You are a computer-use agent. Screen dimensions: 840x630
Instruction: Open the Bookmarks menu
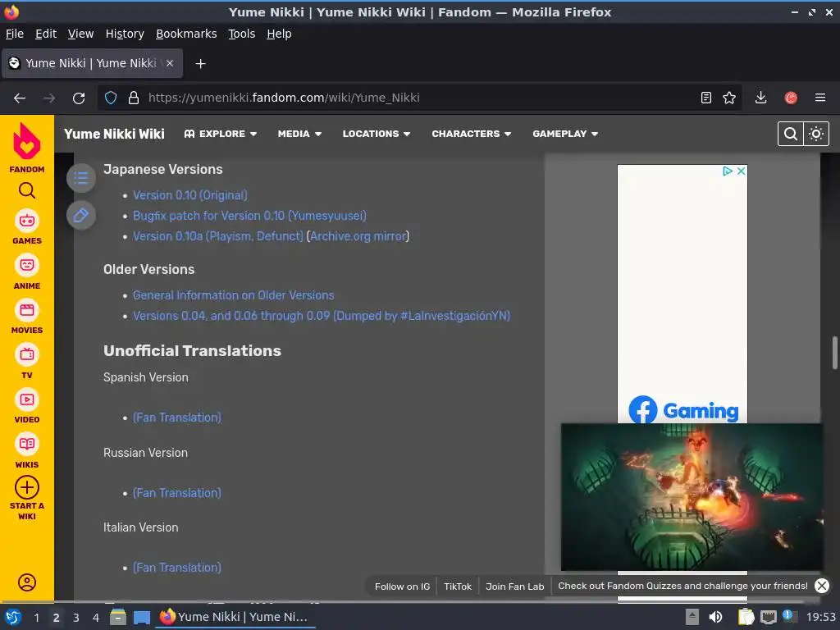click(x=186, y=34)
